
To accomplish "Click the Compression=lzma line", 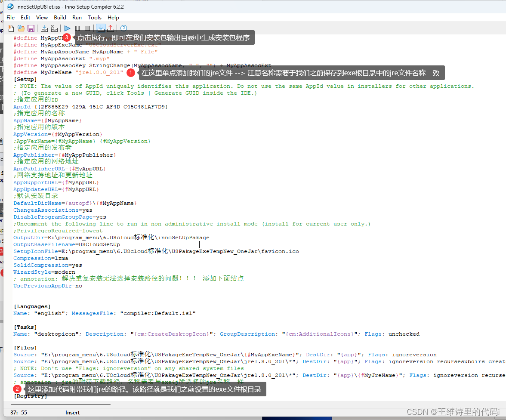I will (x=40, y=259).
